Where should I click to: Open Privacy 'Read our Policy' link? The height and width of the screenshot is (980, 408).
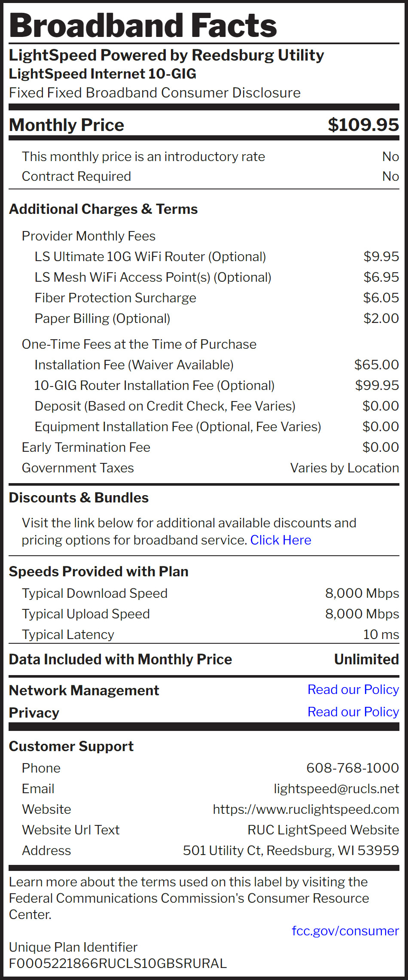click(353, 712)
